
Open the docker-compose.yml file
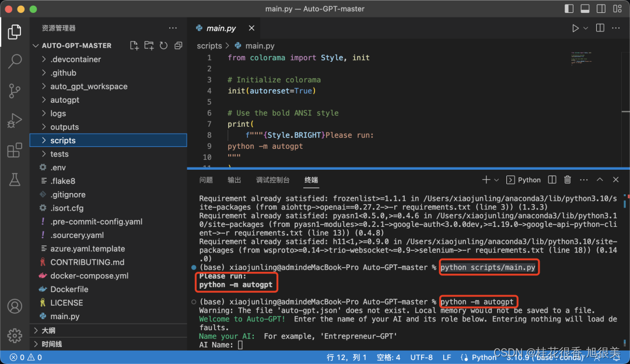(x=108, y=275)
